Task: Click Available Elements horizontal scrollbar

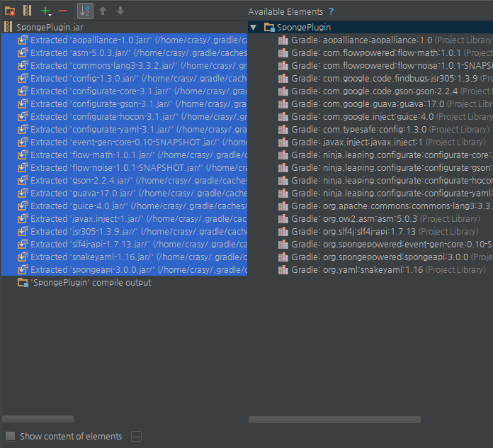Action: [334, 420]
